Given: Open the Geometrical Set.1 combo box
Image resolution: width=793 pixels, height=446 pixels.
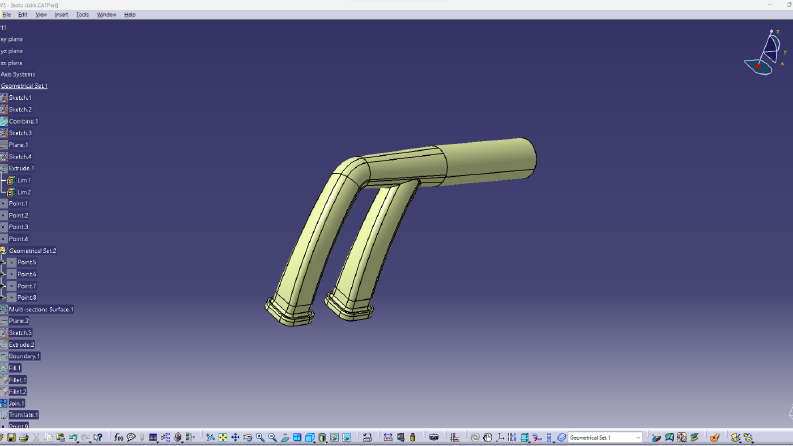Looking at the screenshot, I should pos(605,437).
